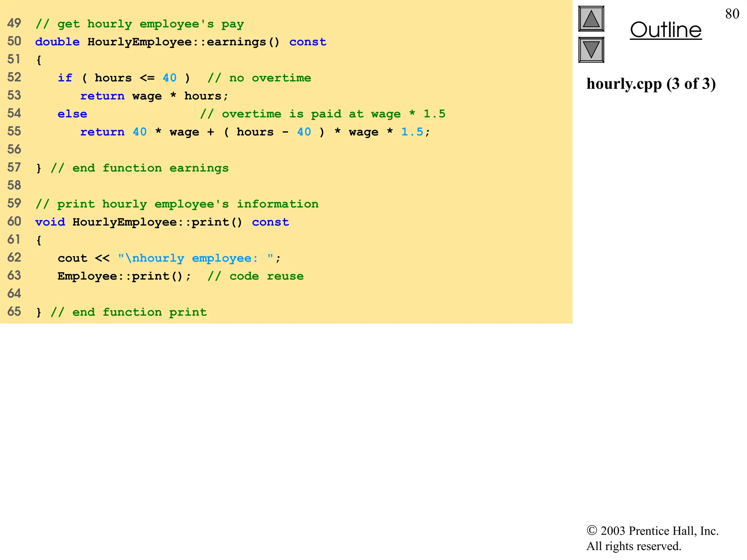Click the 'get hourly employee's pay' comment
Screen dimensions: 747x560
tap(139, 24)
